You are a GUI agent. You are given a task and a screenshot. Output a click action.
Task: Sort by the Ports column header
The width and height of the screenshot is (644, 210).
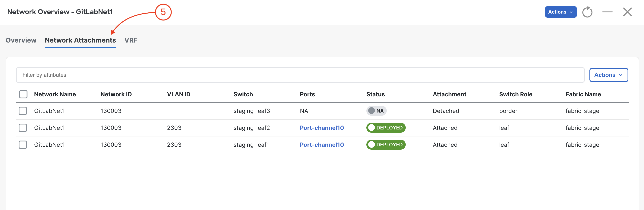tap(307, 94)
